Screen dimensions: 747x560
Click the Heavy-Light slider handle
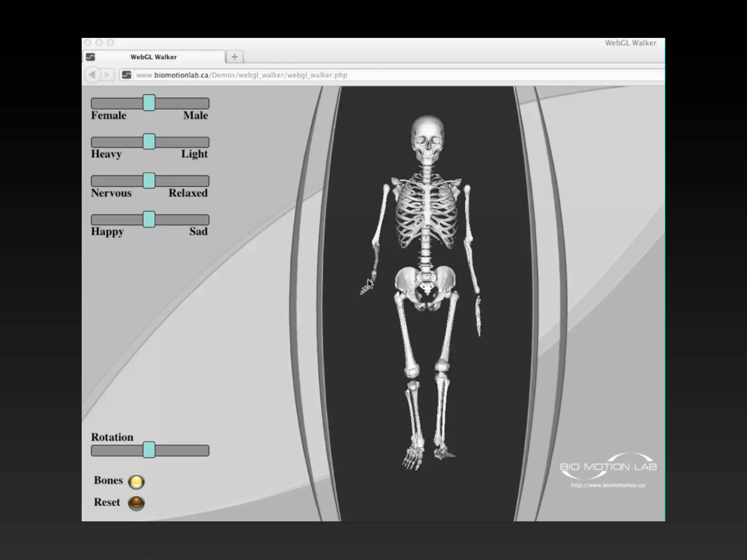[149, 141]
